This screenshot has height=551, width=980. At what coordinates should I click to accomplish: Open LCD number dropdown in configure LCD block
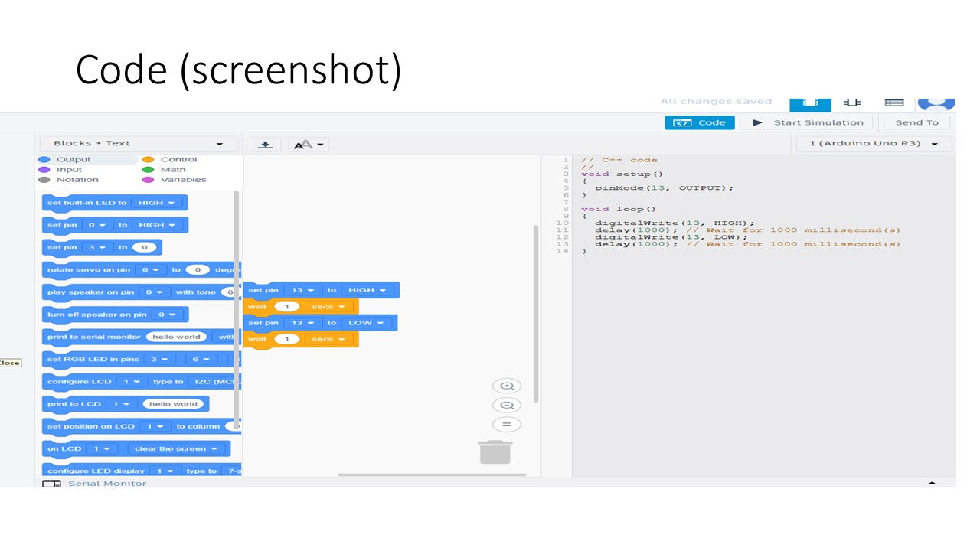point(131,382)
